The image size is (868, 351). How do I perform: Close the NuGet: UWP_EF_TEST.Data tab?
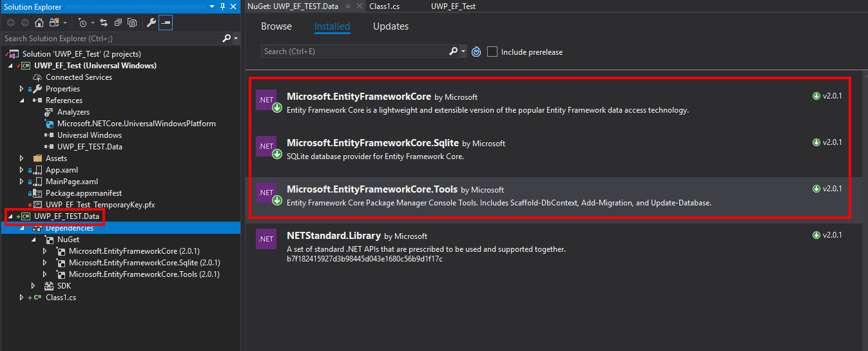[360, 6]
